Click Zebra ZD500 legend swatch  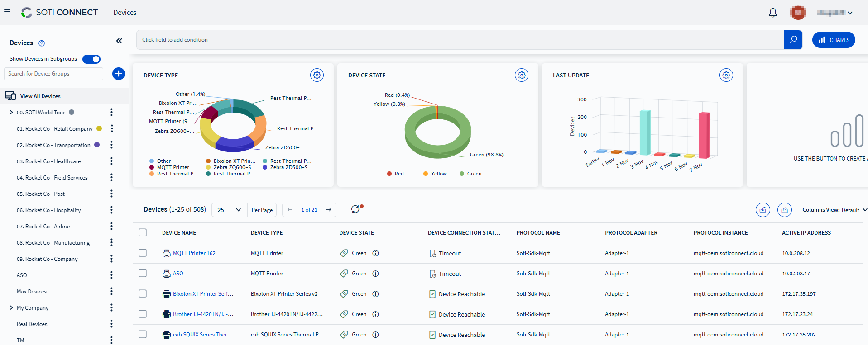click(x=265, y=167)
